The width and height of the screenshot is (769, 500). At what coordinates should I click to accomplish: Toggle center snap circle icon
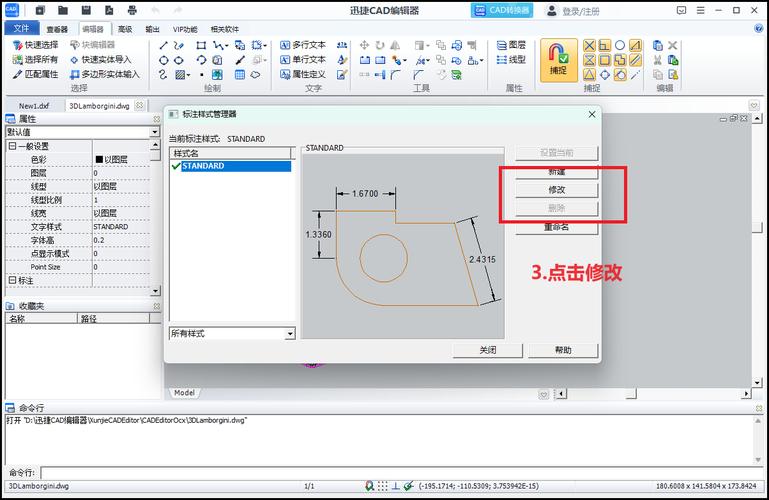(x=620, y=46)
